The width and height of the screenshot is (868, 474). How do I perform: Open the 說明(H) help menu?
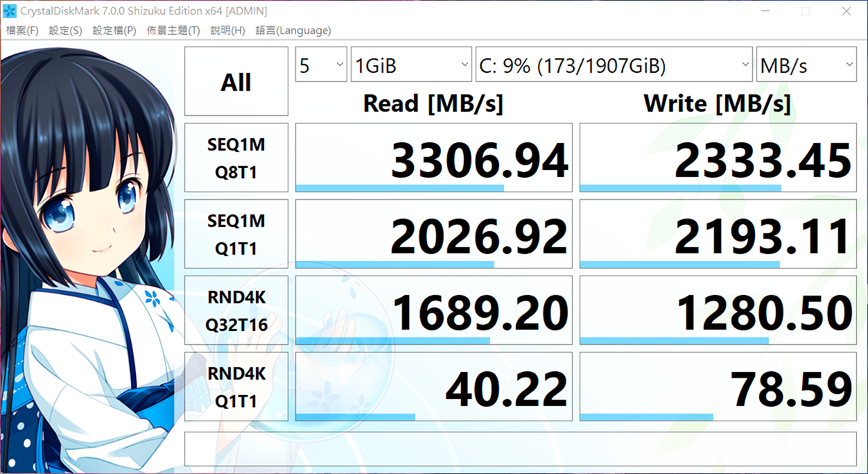(227, 31)
